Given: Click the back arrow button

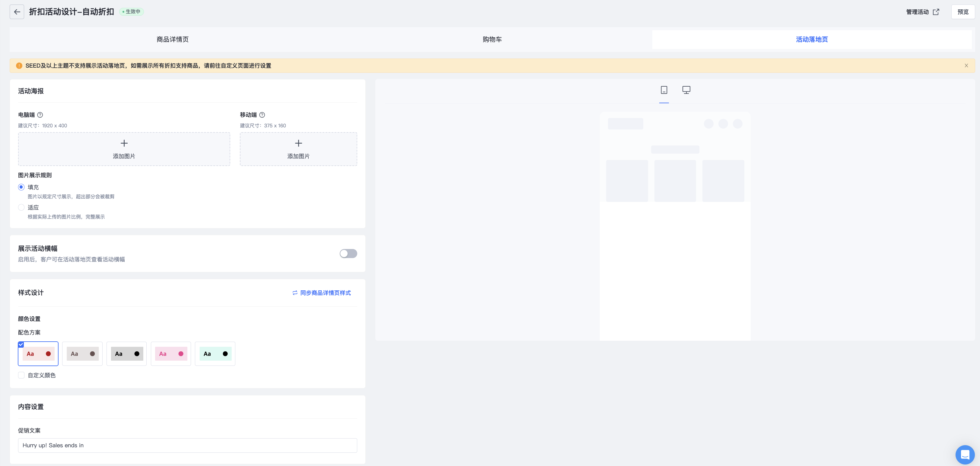Looking at the screenshot, I should point(17,12).
